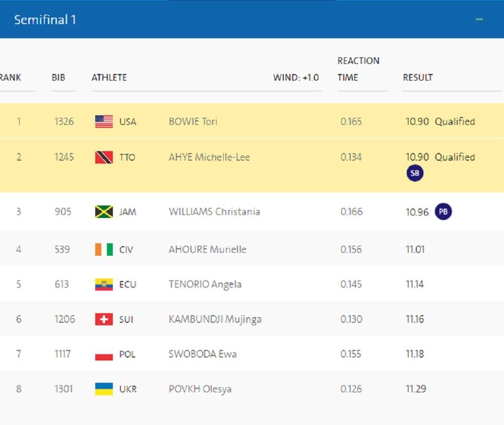Select WILLIAMS Christania athlete name
The image size is (504, 425).
pos(214,211)
